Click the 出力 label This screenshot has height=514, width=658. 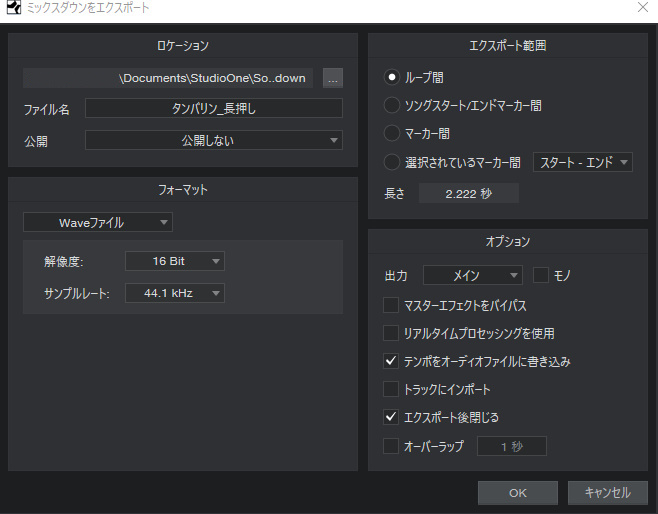click(396, 276)
